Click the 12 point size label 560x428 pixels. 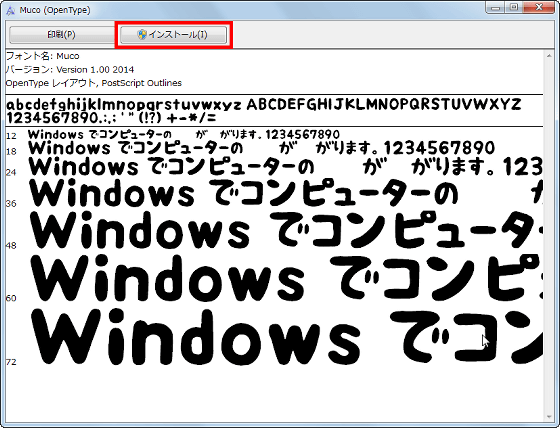[x=11, y=136]
